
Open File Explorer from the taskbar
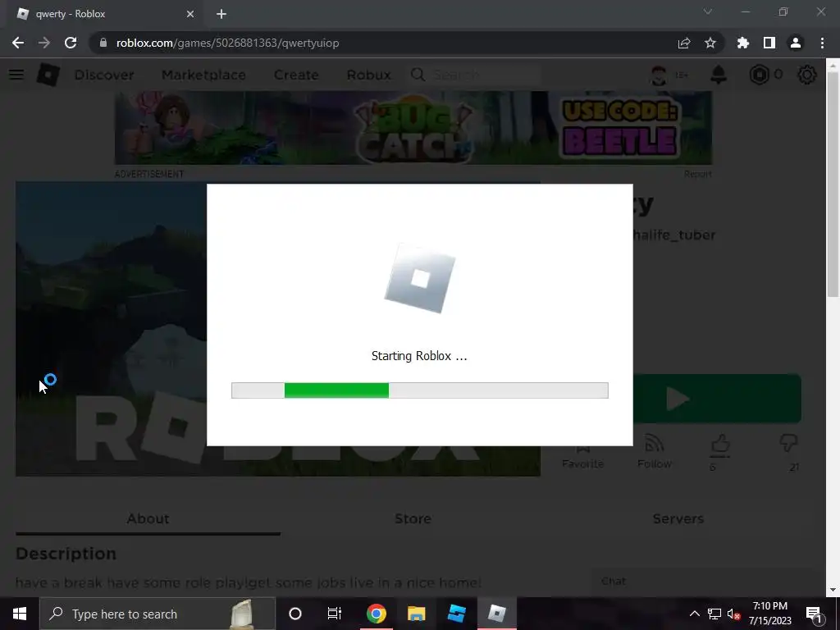[x=416, y=614]
